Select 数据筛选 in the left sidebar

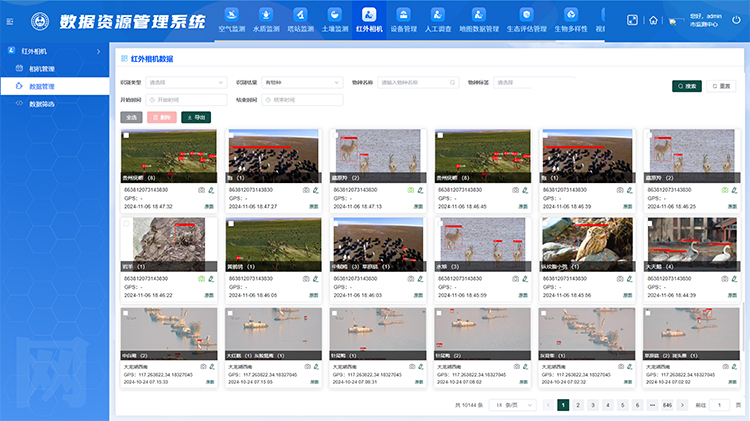(42, 103)
